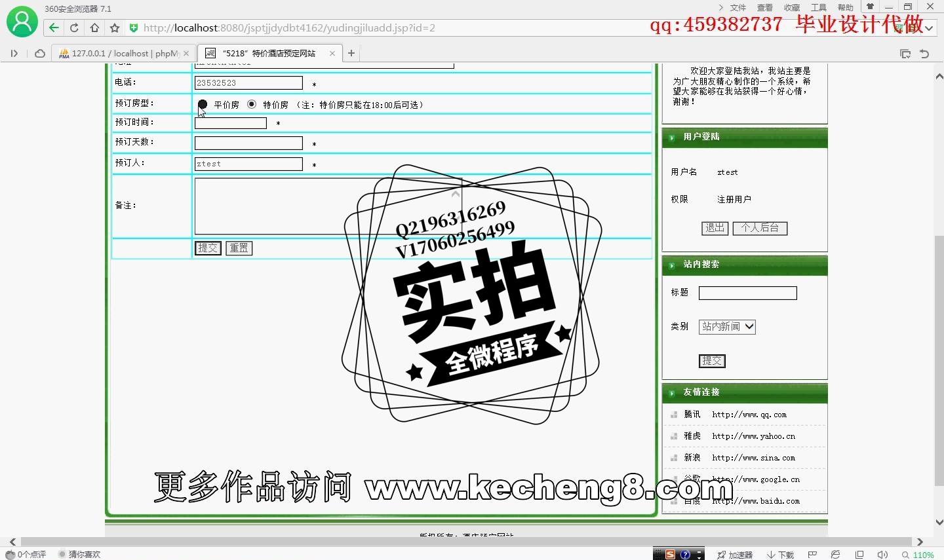Submit the booking form with 提交
The height and width of the screenshot is (560, 944).
[208, 248]
